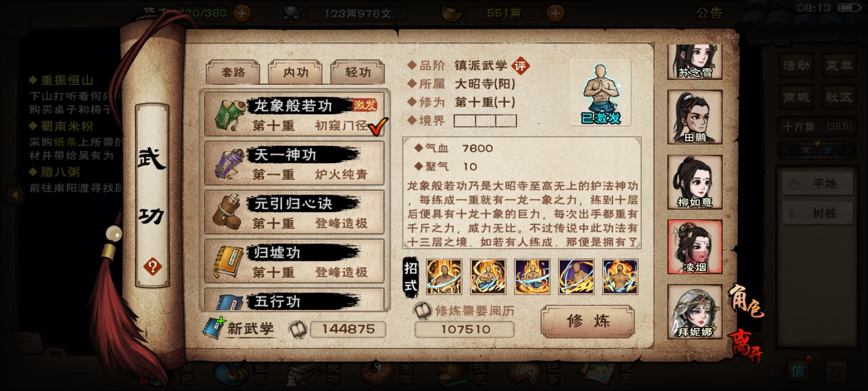
Task: Toggle the 已激发 activation figure
Action: tap(601, 93)
